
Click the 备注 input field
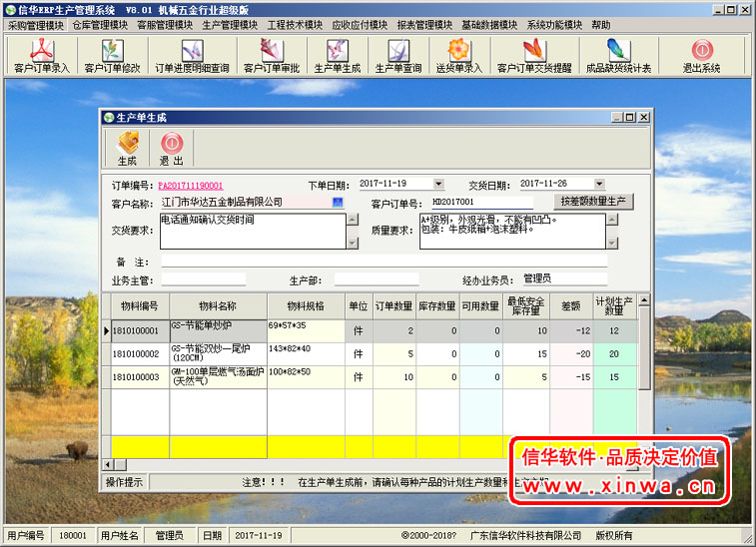383,262
